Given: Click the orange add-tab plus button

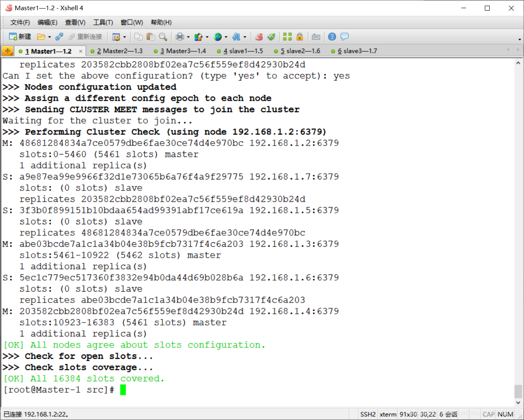Looking at the screenshot, I should tap(8, 51).
